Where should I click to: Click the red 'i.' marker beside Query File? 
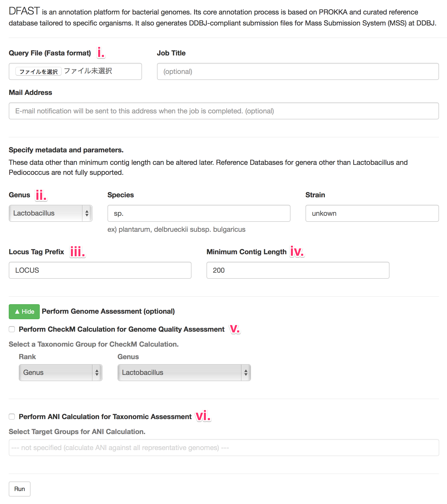click(101, 53)
